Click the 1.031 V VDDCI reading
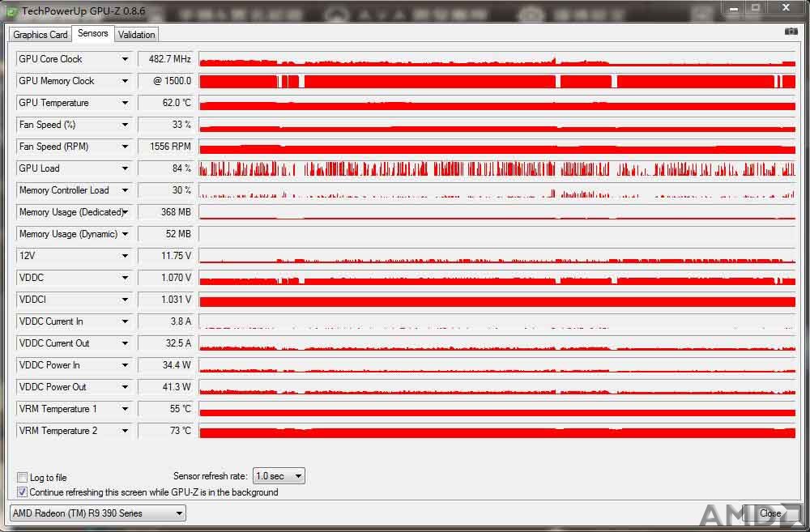 [166, 300]
